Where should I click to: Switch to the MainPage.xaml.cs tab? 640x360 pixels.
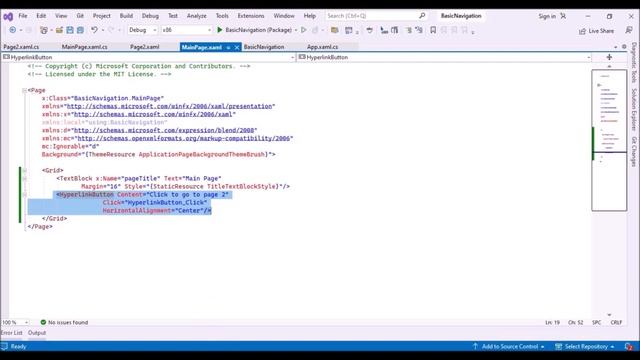(84, 47)
